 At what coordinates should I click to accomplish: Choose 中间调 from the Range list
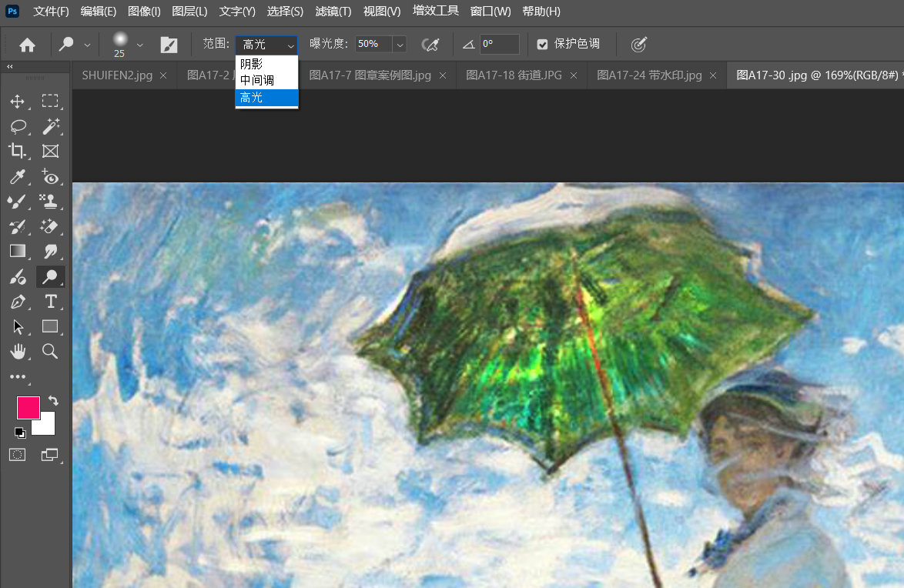(266, 81)
